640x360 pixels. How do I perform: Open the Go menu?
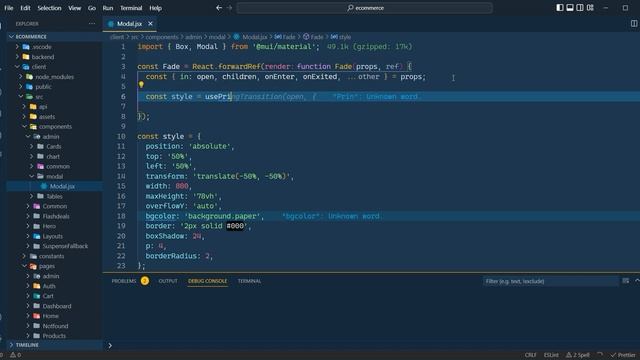pos(92,8)
